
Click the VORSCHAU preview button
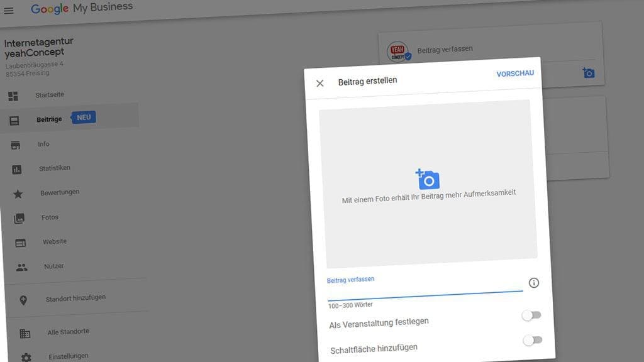pyautogui.click(x=515, y=74)
